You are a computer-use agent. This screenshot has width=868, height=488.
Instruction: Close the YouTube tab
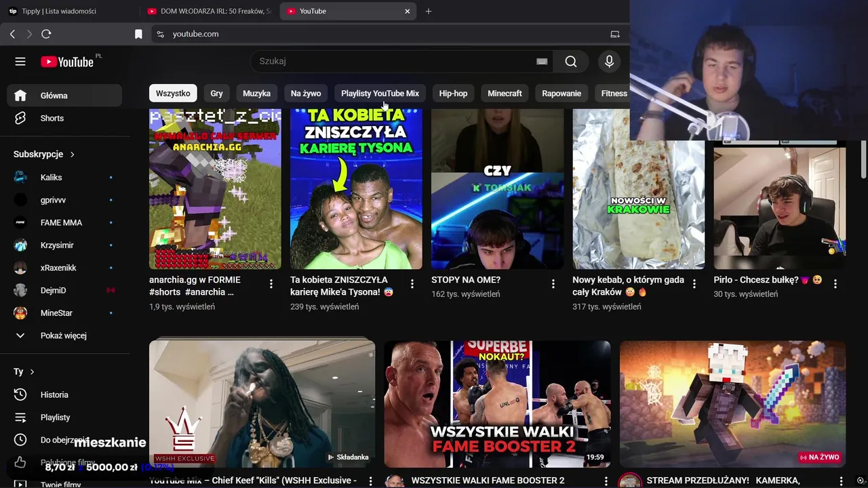407,11
